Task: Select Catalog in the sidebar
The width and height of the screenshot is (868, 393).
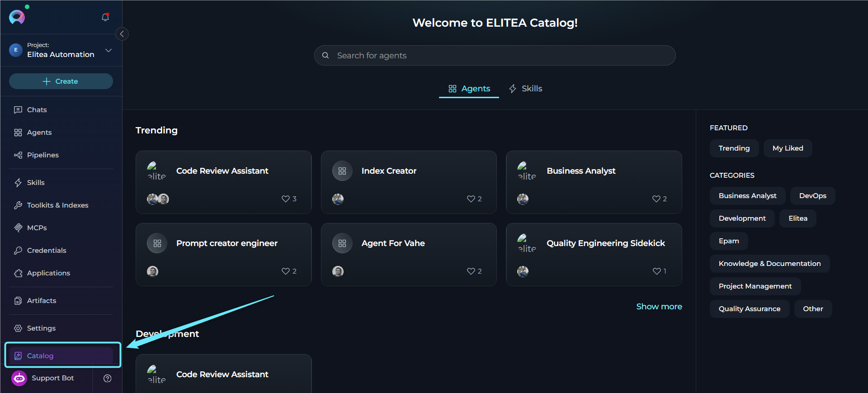Action: [61, 356]
